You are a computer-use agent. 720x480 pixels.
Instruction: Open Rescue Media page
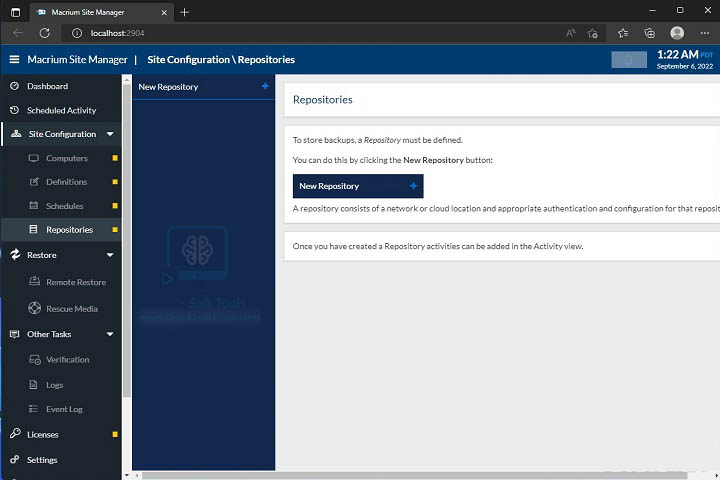point(72,309)
